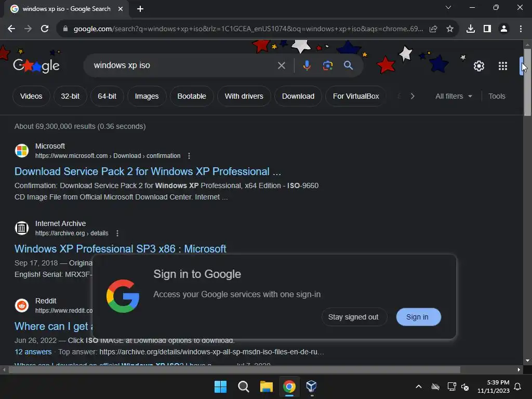Image resolution: width=532 pixels, height=399 pixels.
Task: Open the Tools options
Action: (x=497, y=96)
